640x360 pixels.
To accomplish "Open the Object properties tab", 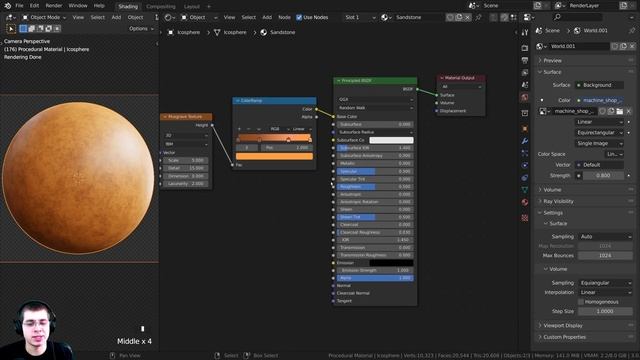I will [x=525, y=129].
